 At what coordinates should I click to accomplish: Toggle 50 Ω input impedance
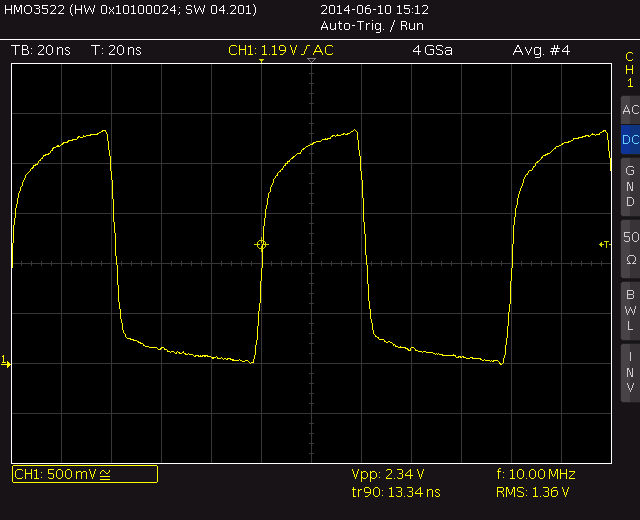pos(630,247)
